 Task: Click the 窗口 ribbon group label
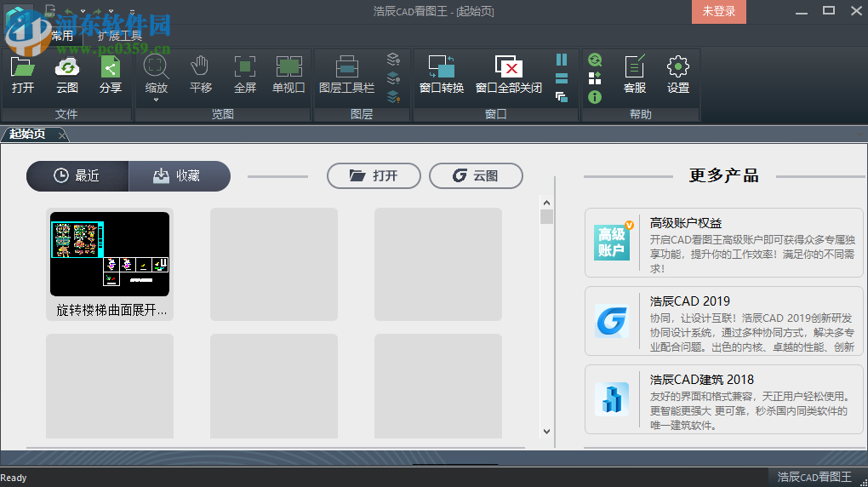[x=495, y=114]
